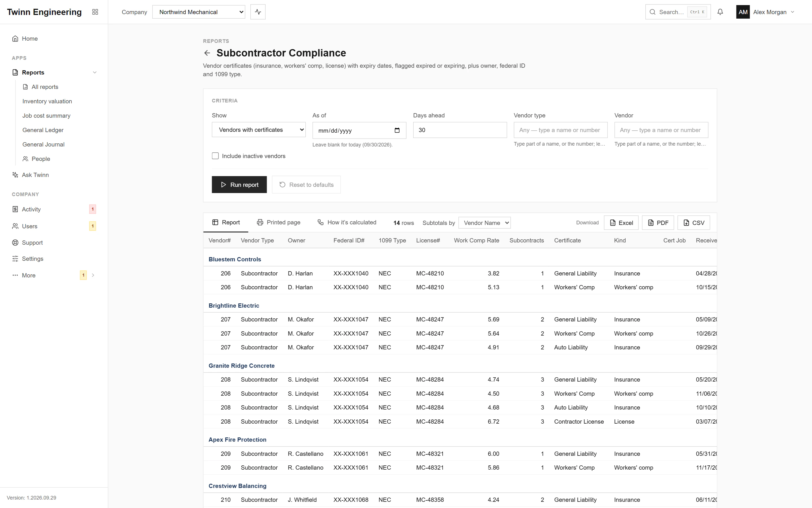Open General Ledger report link
The image size is (812, 508).
pos(43,130)
